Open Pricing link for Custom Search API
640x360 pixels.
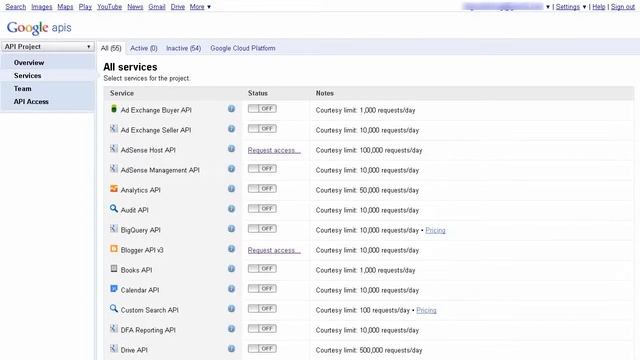click(x=426, y=310)
